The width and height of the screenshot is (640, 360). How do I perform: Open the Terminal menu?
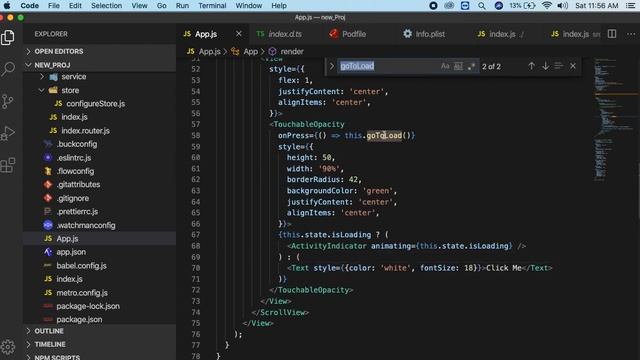pyautogui.click(x=212, y=6)
